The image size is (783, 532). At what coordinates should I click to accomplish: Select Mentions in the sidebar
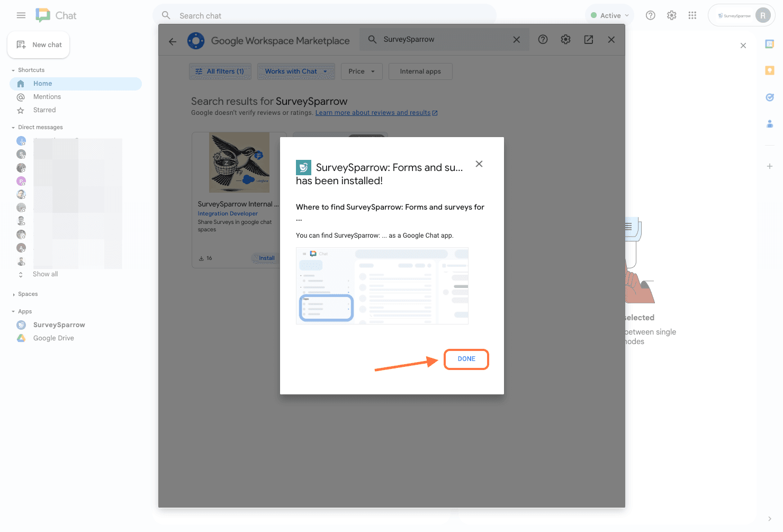(47, 97)
